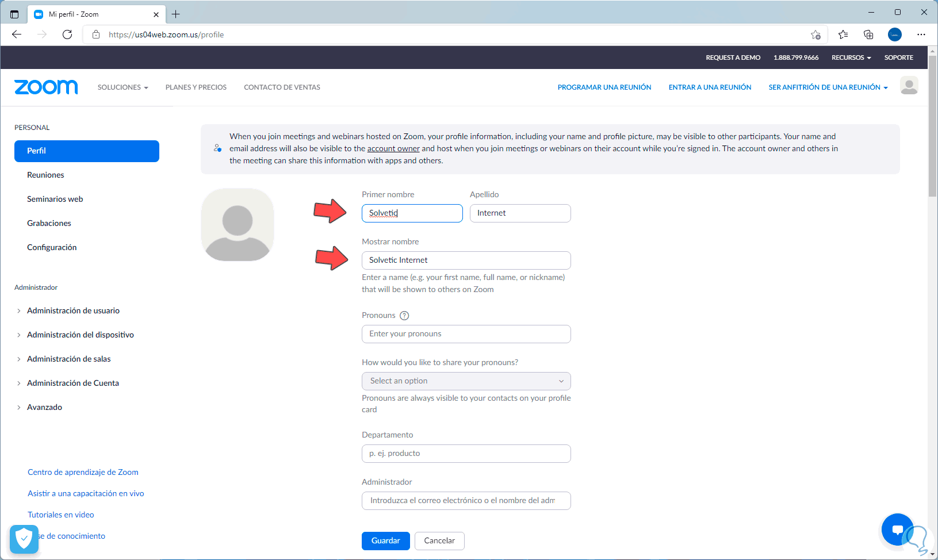Image resolution: width=938 pixels, height=560 pixels.
Task: Open Configuración in the sidebar
Action: click(x=52, y=247)
